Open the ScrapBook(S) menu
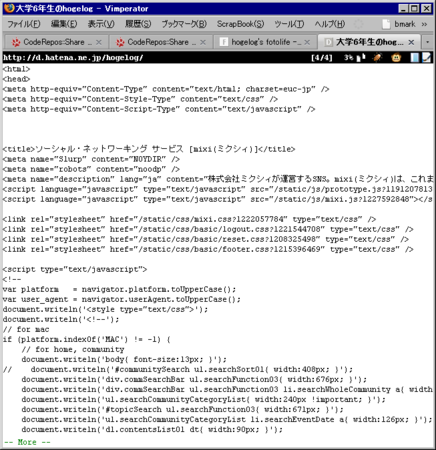The image size is (436, 450). point(240,24)
